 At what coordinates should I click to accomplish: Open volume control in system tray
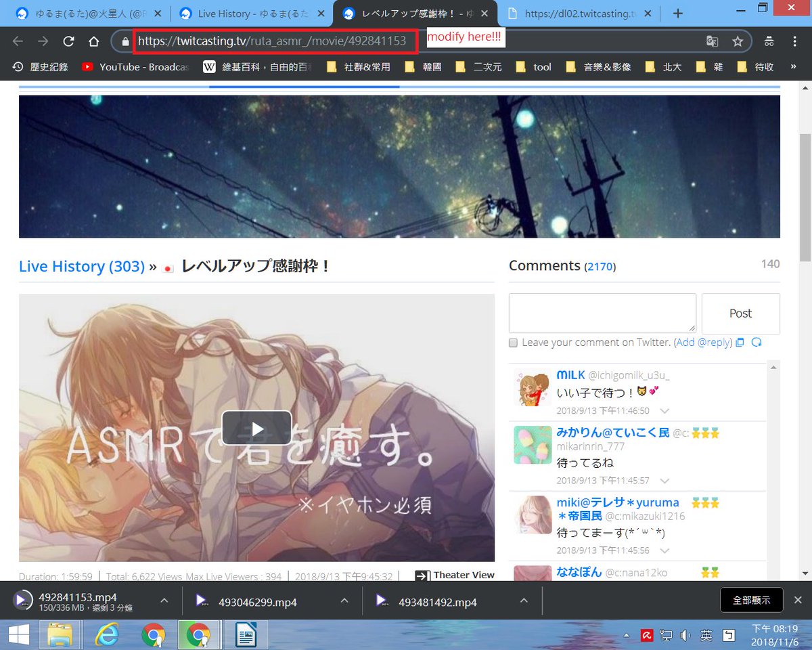coord(685,636)
